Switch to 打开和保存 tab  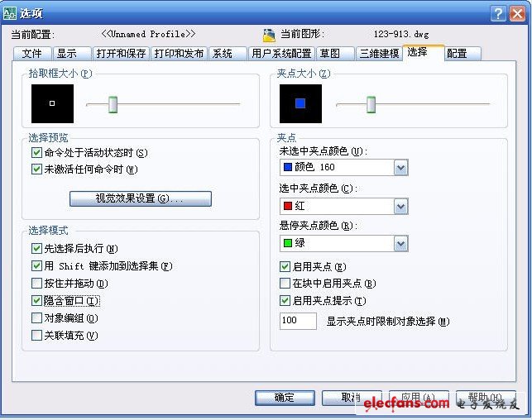click(121, 54)
